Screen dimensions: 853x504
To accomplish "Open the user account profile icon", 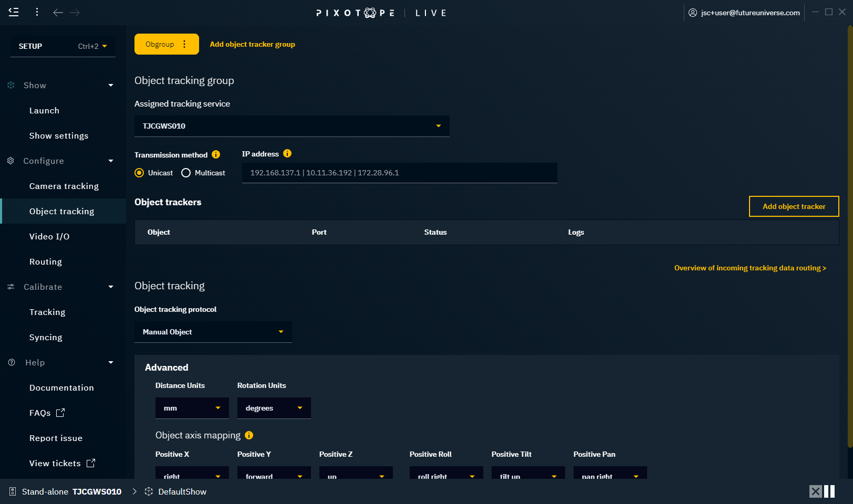I will pos(693,13).
